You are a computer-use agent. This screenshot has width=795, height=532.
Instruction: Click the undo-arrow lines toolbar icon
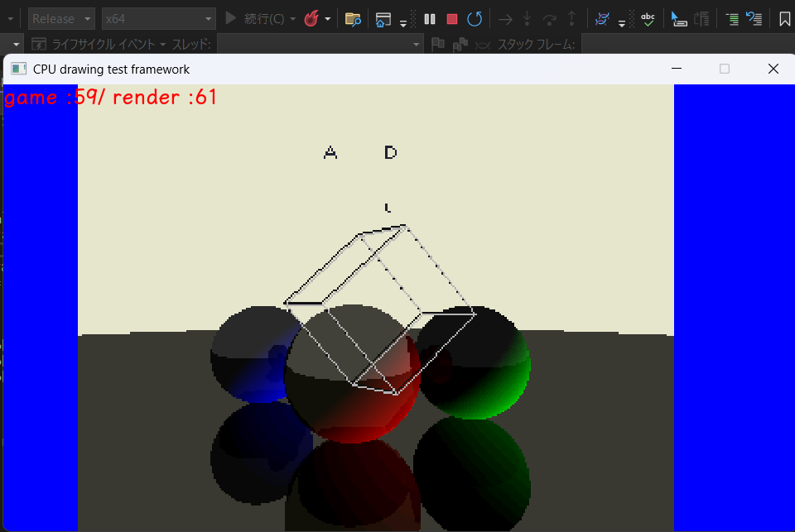(x=754, y=19)
